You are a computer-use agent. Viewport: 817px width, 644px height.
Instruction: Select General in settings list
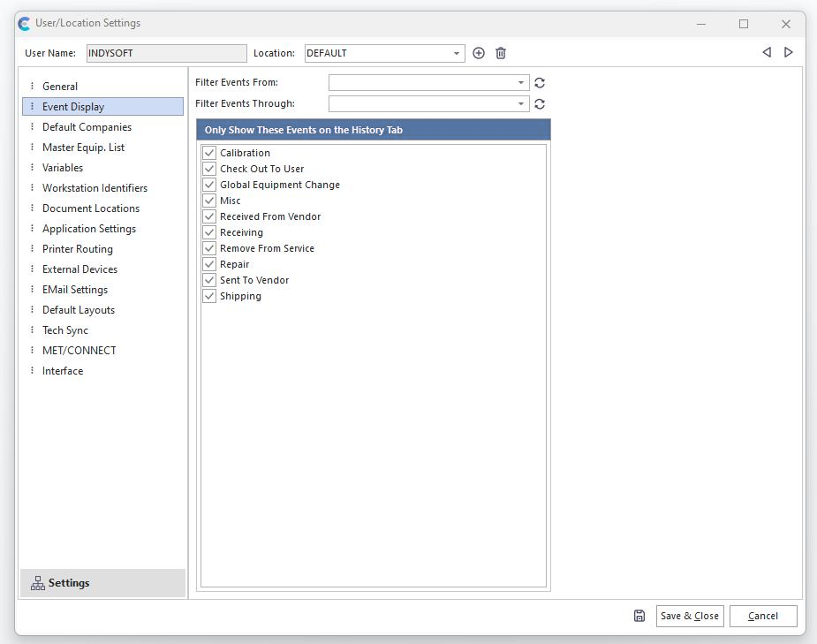pyautogui.click(x=103, y=86)
